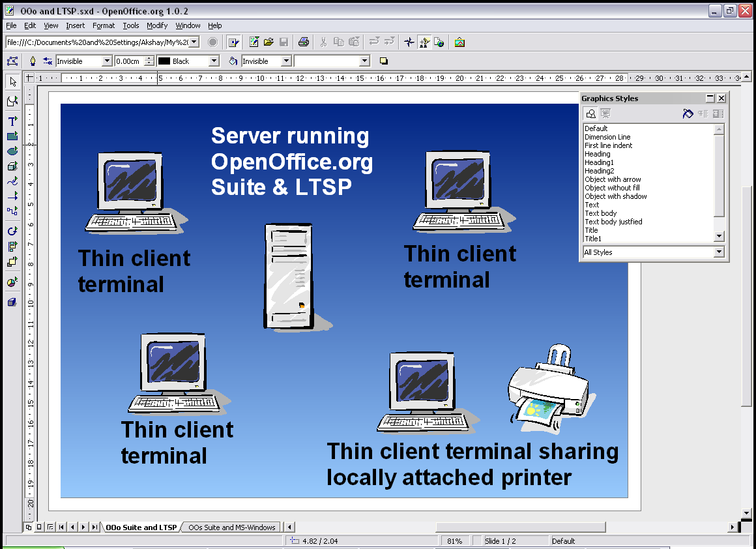756x549 pixels.
Task: Select the Text tool in the left toolbar
Action: (12, 121)
